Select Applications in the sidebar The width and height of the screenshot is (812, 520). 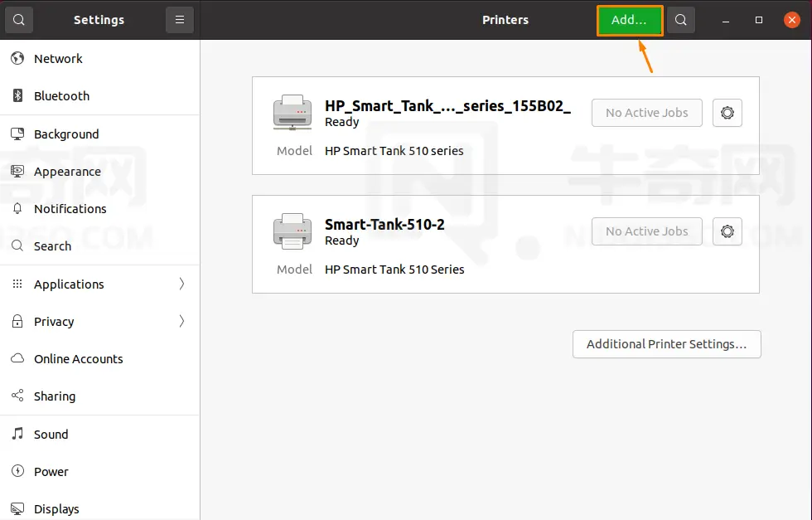point(99,284)
